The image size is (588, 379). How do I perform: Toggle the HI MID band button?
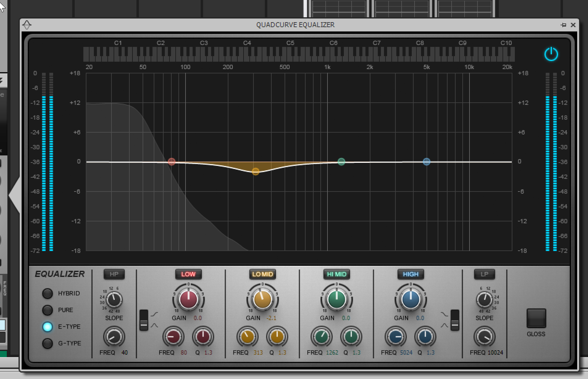(336, 274)
